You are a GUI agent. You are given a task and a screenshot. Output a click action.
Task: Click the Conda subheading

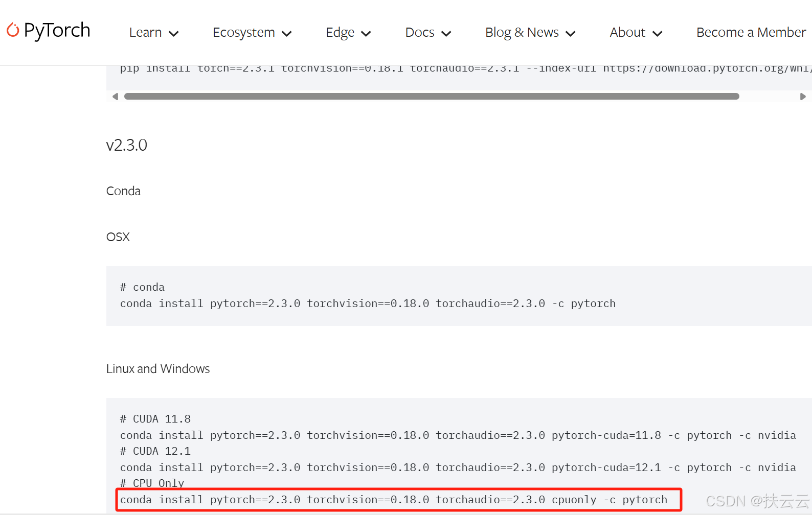pos(123,191)
